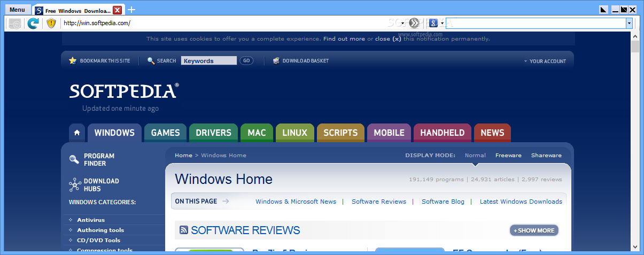Image resolution: width=644 pixels, height=255 pixels.
Task: Open the LINUX tab
Action: coord(295,133)
